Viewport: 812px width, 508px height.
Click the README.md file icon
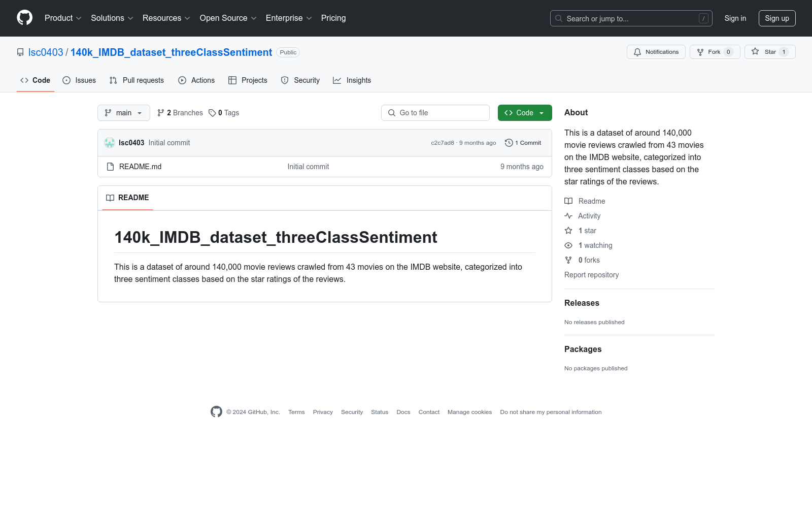tap(110, 167)
